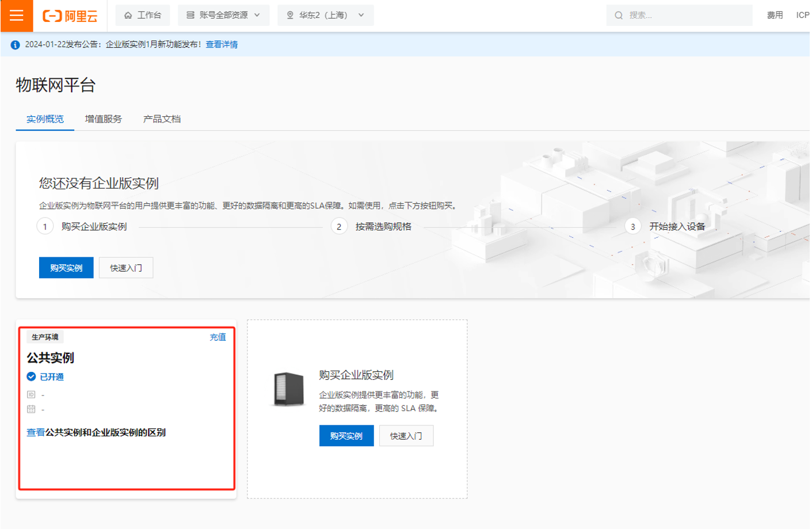Click the 购买企业版实例 card heading
The height and width of the screenshot is (529, 812).
(356, 375)
